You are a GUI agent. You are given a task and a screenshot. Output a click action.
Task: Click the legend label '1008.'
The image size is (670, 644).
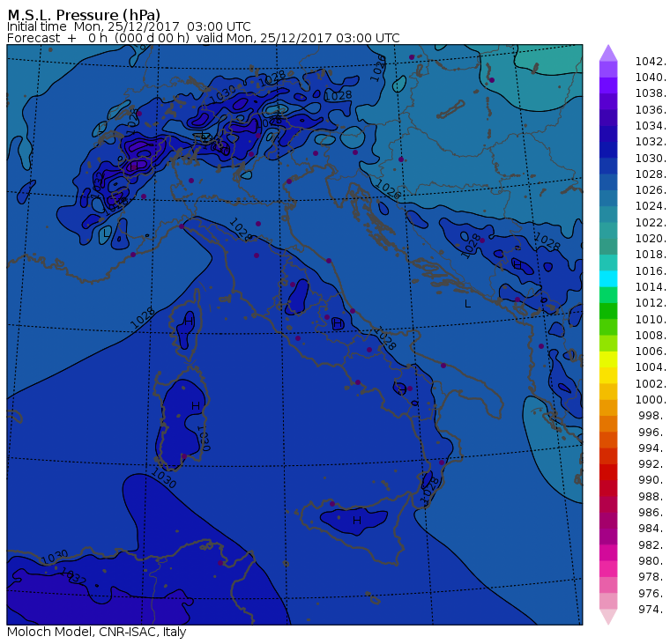pos(651,336)
